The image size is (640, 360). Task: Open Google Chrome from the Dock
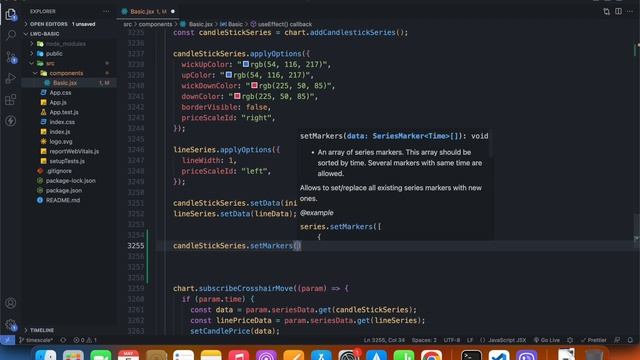pyautogui.click(x=431, y=355)
